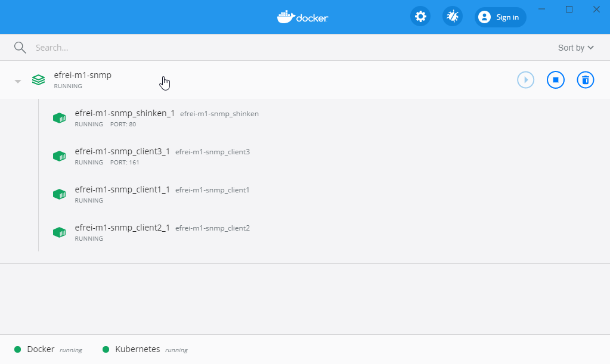
Task: Open the troubleshoot bug icon
Action: pos(453,17)
